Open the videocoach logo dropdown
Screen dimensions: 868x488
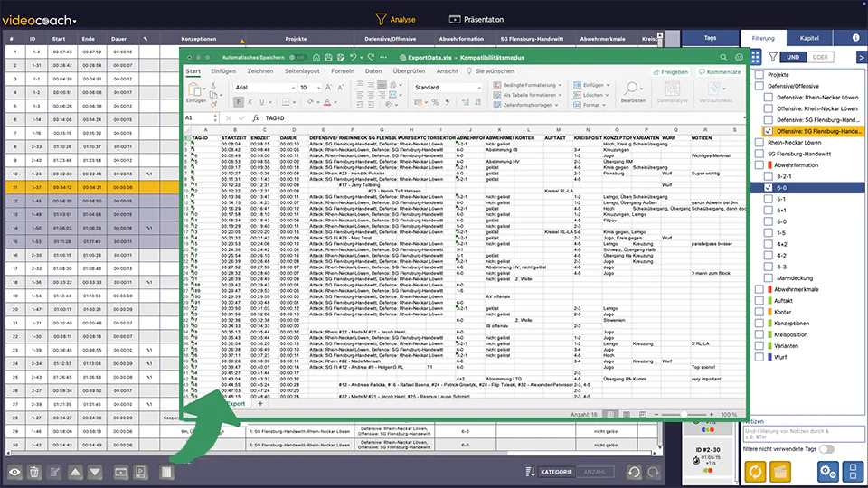39,21
